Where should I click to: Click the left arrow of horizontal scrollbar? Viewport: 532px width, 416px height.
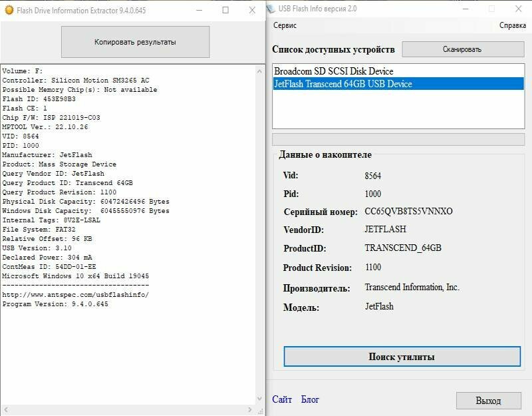point(6,409)
